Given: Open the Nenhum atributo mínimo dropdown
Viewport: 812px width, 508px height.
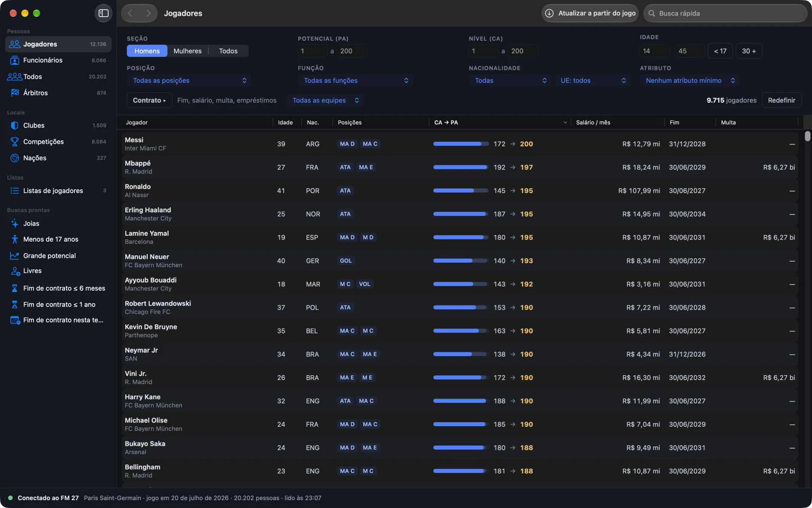Looking at the screenshot, I should (x=690, y=80).
